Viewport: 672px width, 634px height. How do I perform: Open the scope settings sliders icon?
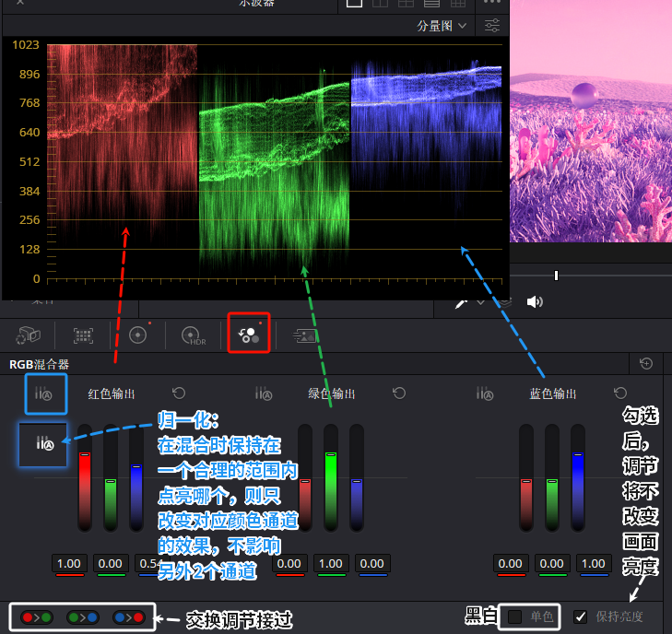492,26
